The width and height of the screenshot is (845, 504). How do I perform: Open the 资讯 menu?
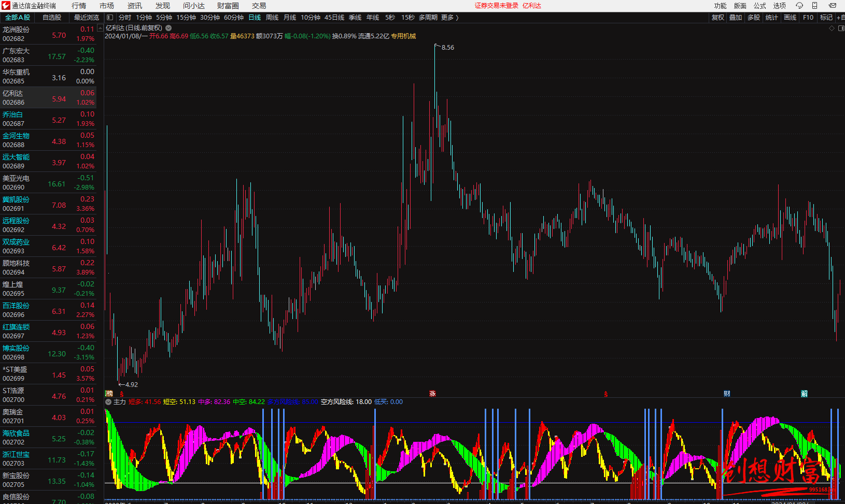pyautogui.click(x=135, y=6)
